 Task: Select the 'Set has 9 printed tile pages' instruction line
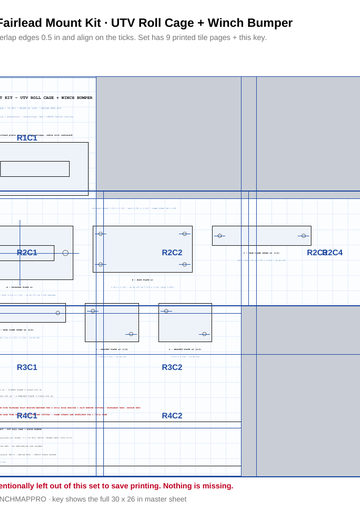pyautogui.click(x=133, y=38)
